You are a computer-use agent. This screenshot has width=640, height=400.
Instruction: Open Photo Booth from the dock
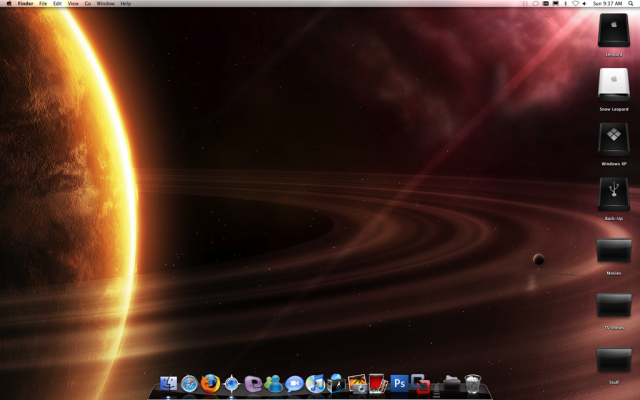[x=378, y=384]
